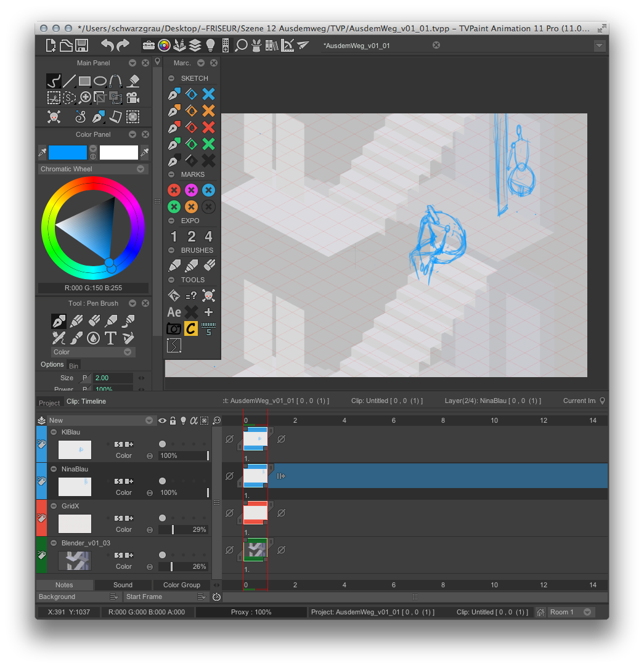Open the Notes tab in the timeline
The width and height of the screenshot is (644, 668).
pyautogui.click(x=64, y=585)
